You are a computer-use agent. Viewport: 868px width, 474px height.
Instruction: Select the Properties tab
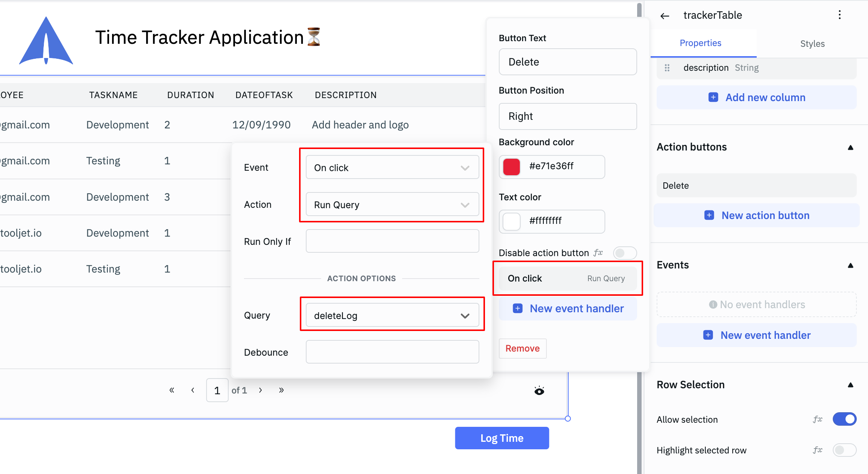click(700, 43)
